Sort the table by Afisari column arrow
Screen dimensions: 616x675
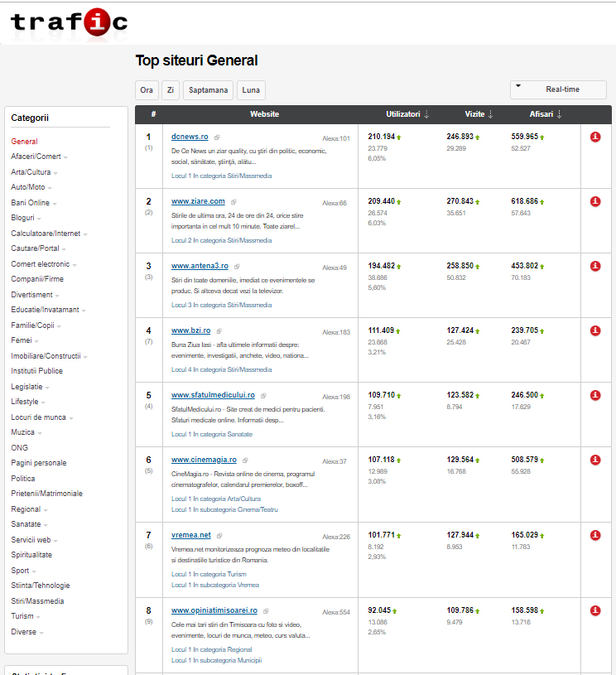pyautogui.click(x=559, y=114)
